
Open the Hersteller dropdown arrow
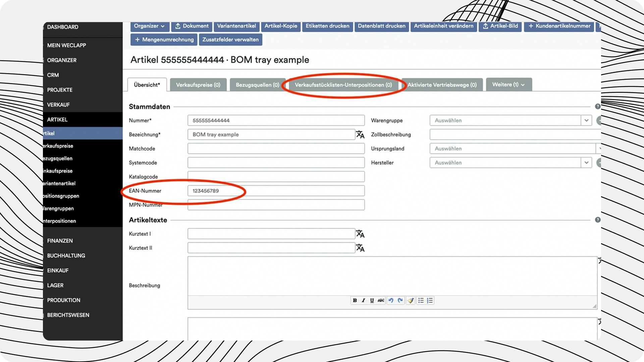tap(586, 163)
